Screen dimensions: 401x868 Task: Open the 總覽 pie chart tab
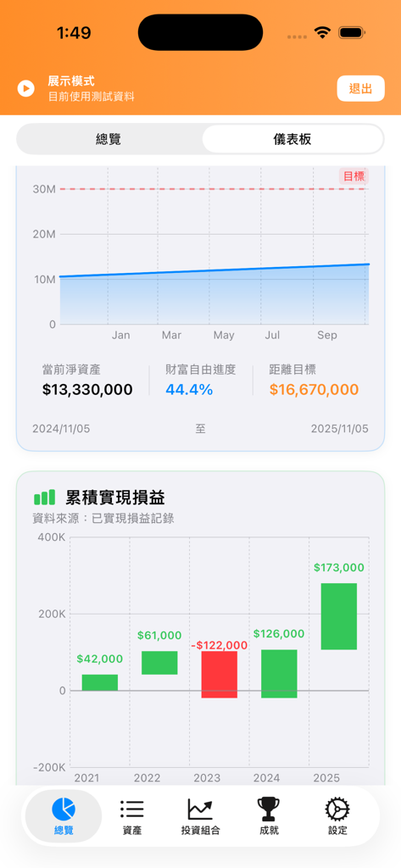coord(64,816)
